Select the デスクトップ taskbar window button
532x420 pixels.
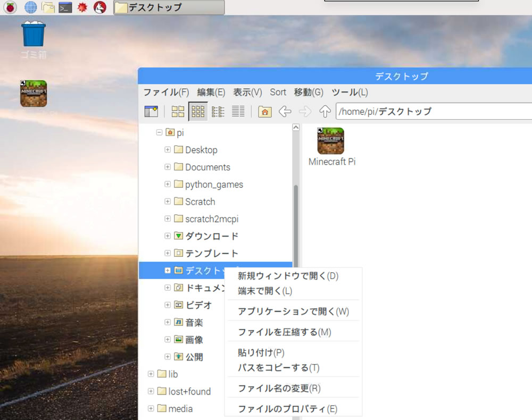(x=169, y=7)
